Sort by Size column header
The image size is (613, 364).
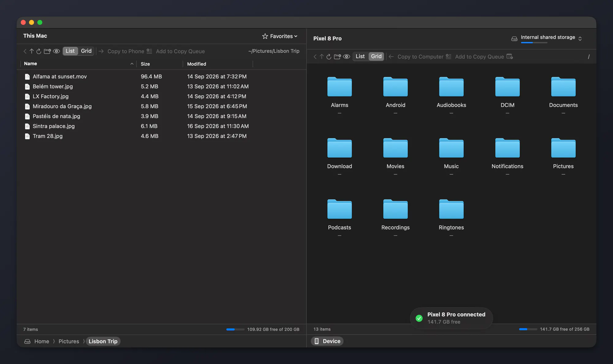pos(160,64)
